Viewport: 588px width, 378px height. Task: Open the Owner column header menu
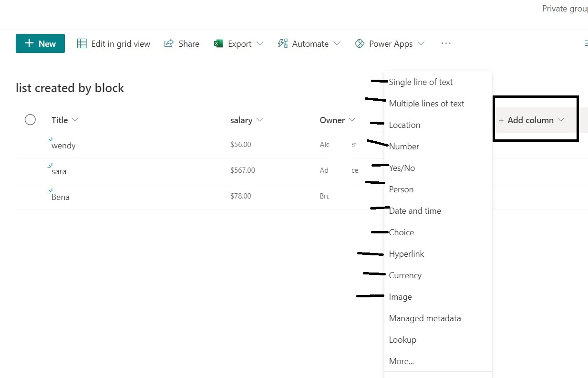coord(338,120)
